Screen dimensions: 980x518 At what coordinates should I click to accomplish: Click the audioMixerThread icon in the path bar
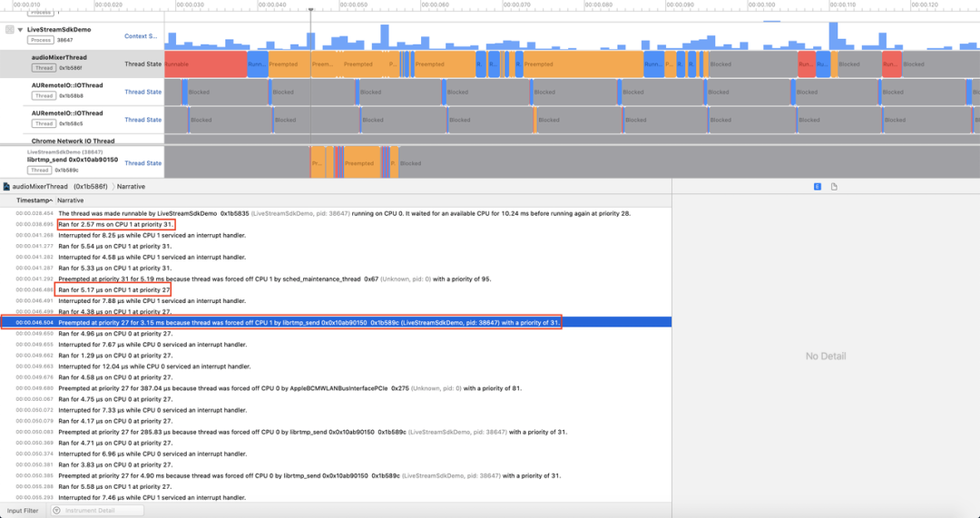click(7, 186)
